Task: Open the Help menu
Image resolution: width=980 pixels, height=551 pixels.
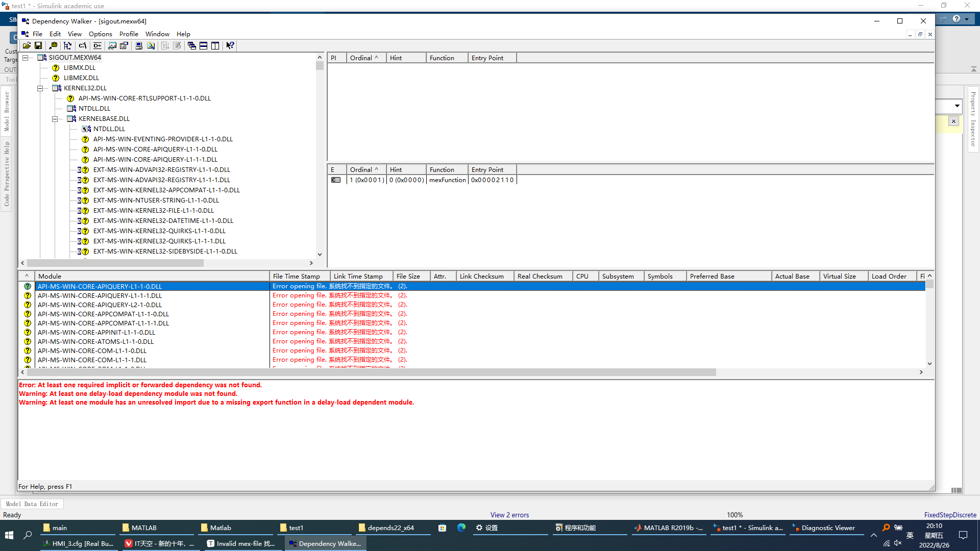Action: [183, 34]
